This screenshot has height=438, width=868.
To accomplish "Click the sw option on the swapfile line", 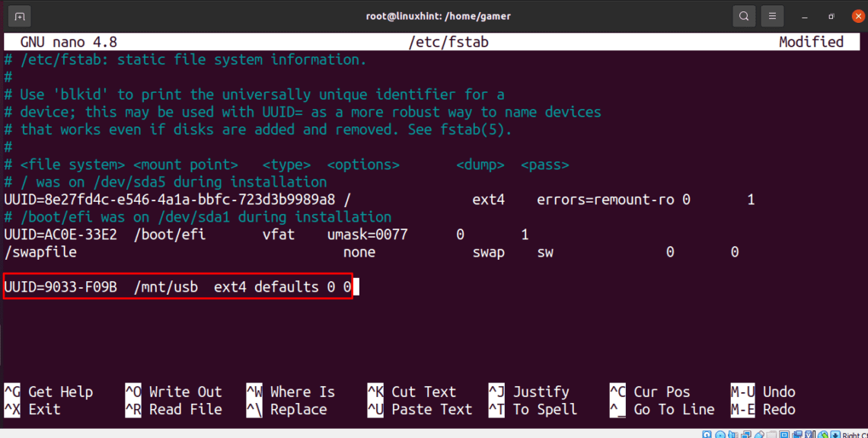I will pyautogui.click(x=545, y=252).
